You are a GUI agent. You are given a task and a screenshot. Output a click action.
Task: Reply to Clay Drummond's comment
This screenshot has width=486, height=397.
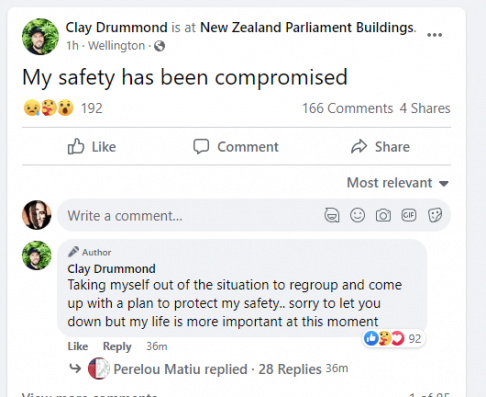[x=117, y=347]
